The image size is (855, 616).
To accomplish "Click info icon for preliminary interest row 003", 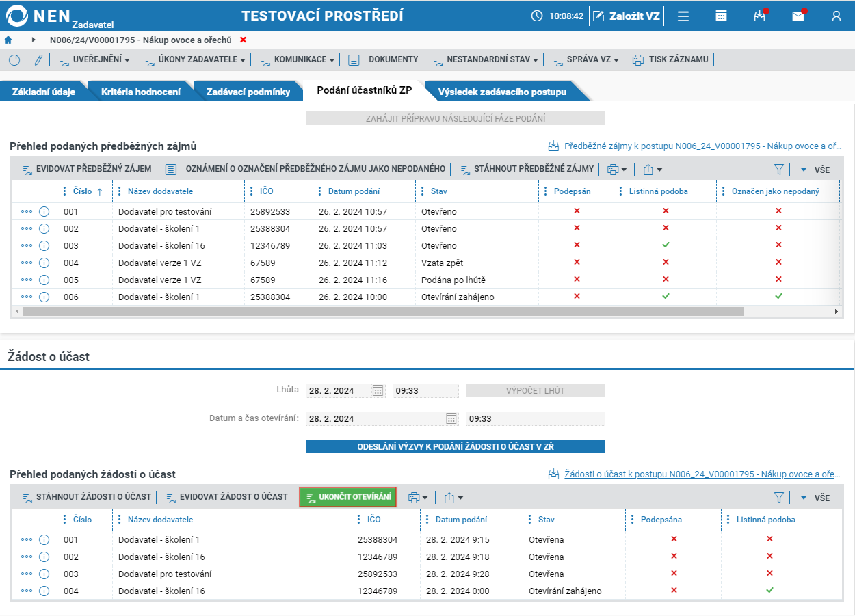I will tap(44, 245).
